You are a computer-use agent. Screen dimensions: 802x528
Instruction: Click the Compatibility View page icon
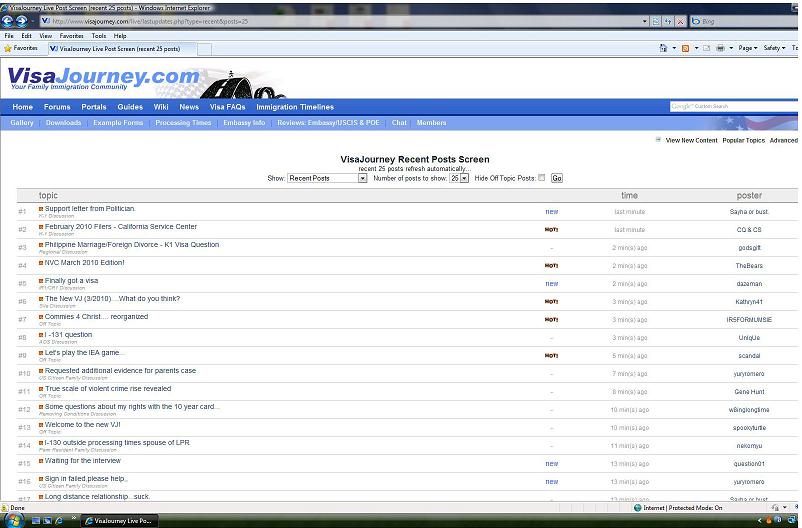pos(657,21)
